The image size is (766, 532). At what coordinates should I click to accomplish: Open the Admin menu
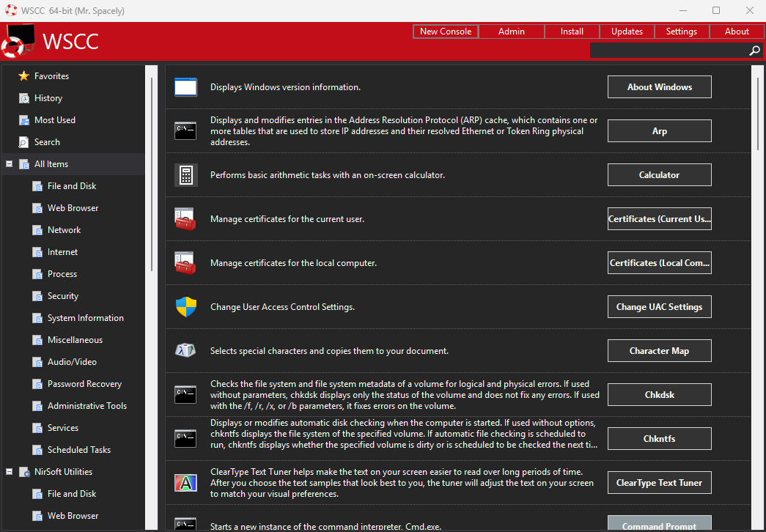click(x=512, y=32)
